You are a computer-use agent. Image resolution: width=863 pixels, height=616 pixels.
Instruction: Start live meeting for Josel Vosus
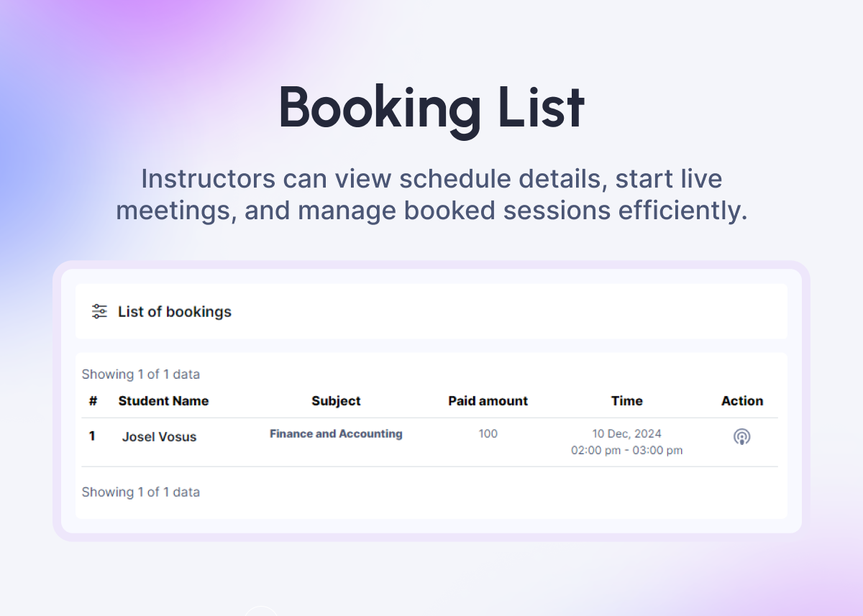point(741,436)
